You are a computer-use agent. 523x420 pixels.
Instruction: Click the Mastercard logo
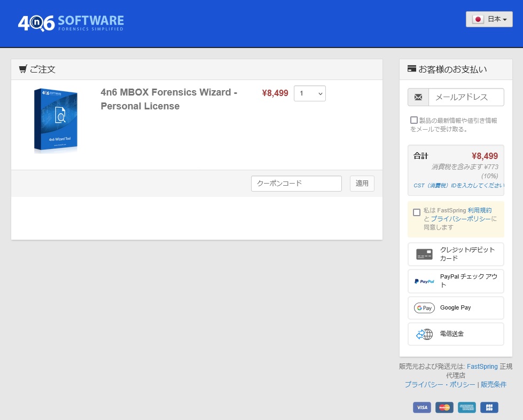(x=444, y=407)
